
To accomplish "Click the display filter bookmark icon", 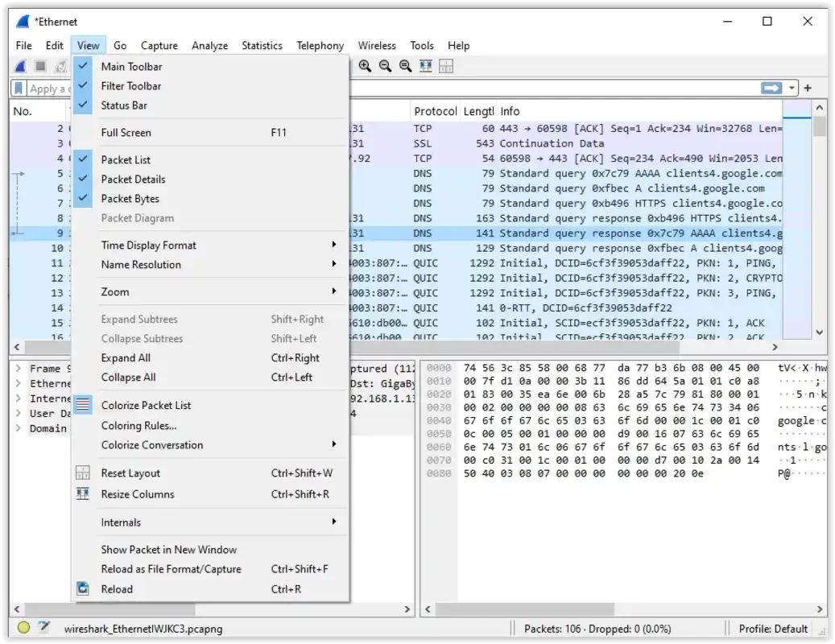I will pos(19,88).
